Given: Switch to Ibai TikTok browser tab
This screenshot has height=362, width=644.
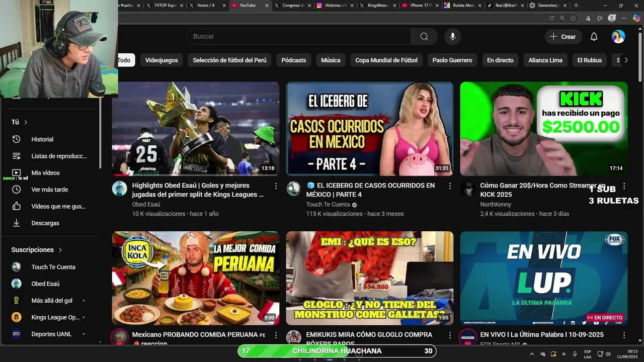Looking at the screenshot, I should (505, 6).
